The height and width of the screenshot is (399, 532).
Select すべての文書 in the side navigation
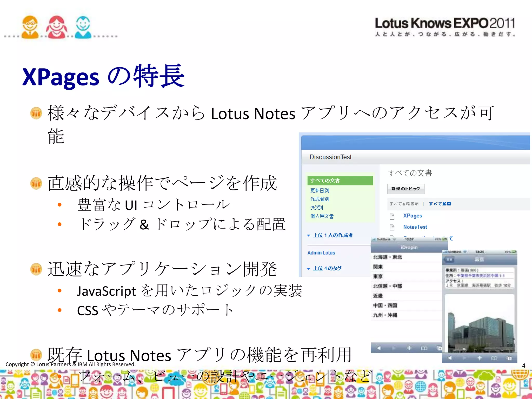point(340,181)
